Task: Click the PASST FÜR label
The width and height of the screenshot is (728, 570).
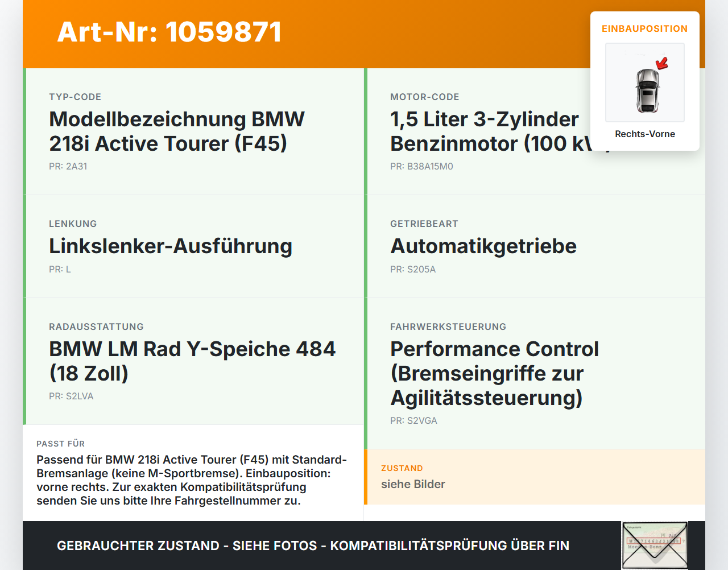Action: (60, 444)
